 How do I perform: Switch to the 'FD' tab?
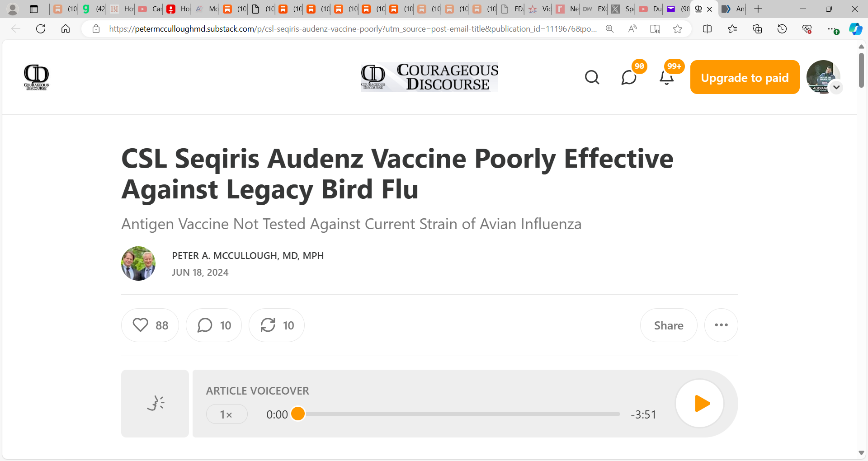(512, 9)
